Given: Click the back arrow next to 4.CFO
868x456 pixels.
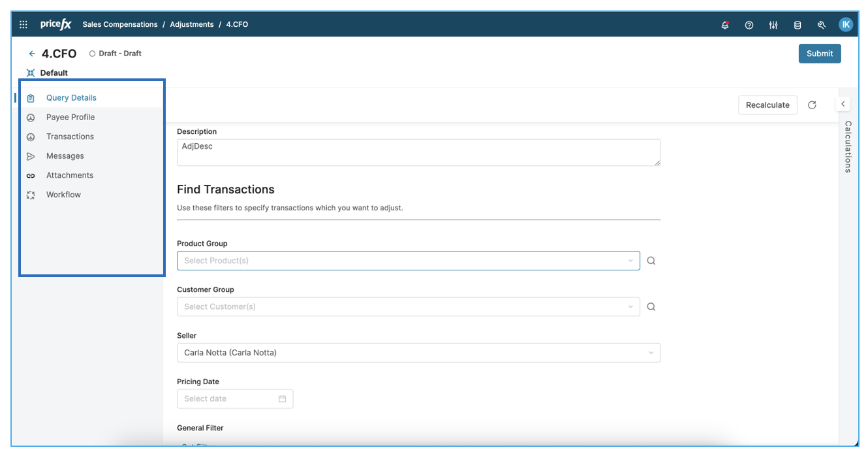Looking at the screenshot, I should (32, 54).
